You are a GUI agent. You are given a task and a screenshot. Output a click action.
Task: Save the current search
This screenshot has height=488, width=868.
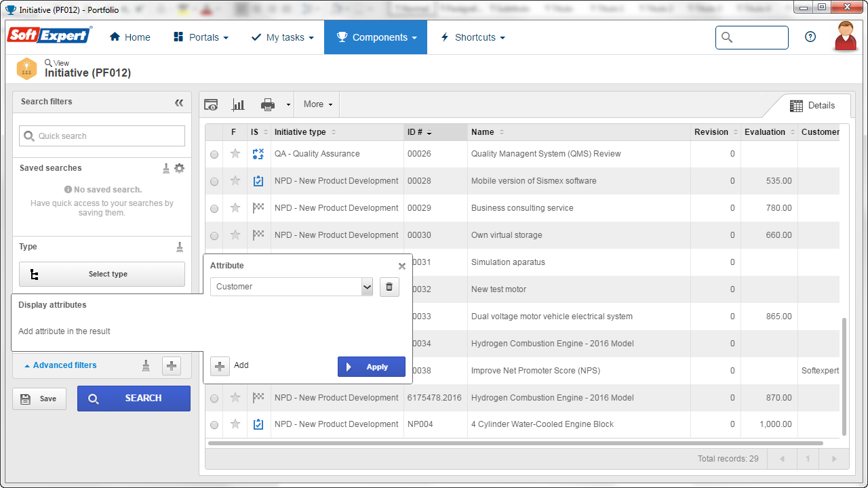click(39, 399)
